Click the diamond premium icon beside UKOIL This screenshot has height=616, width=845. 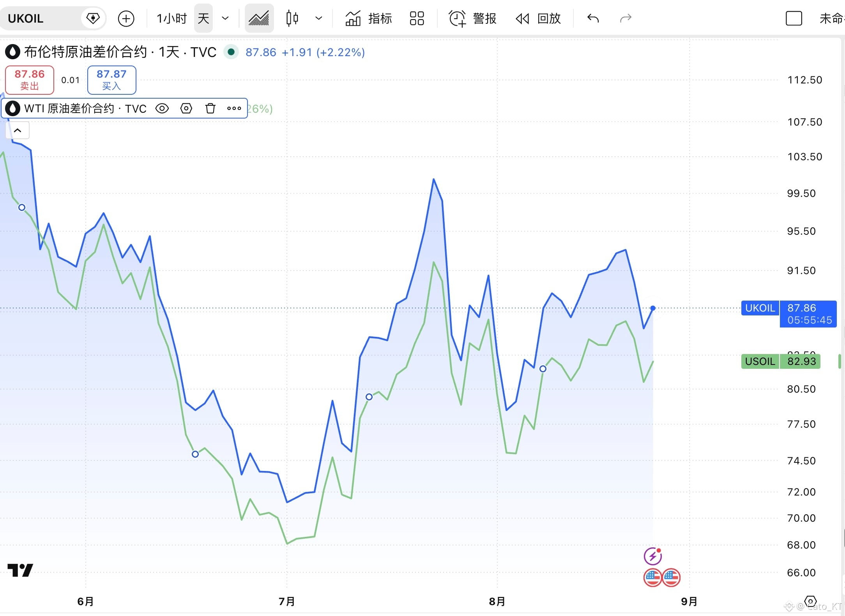(x=93, y=18)
